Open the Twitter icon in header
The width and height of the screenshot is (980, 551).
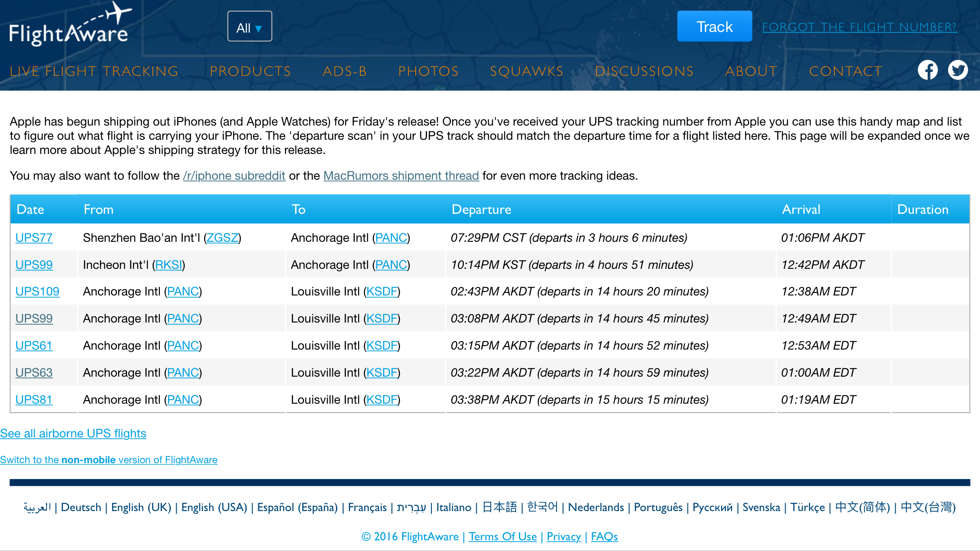click(x=958, y=70)
